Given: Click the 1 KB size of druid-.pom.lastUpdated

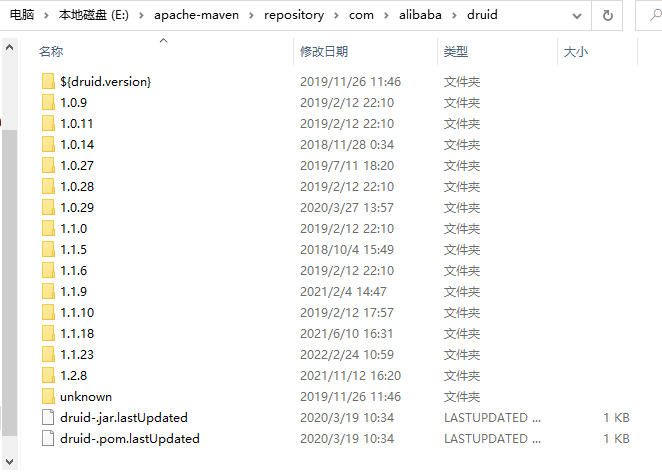Looking at the screenshot, I should coord(616,439).
